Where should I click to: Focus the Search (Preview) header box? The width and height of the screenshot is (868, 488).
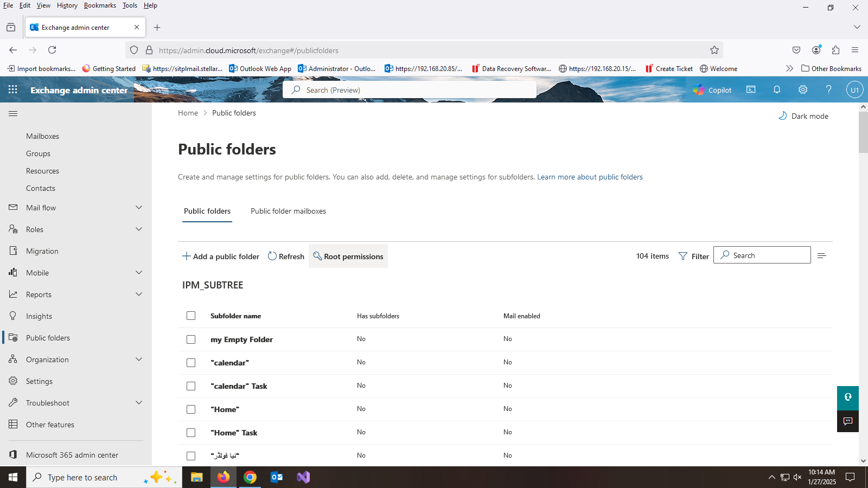(410, 90)
